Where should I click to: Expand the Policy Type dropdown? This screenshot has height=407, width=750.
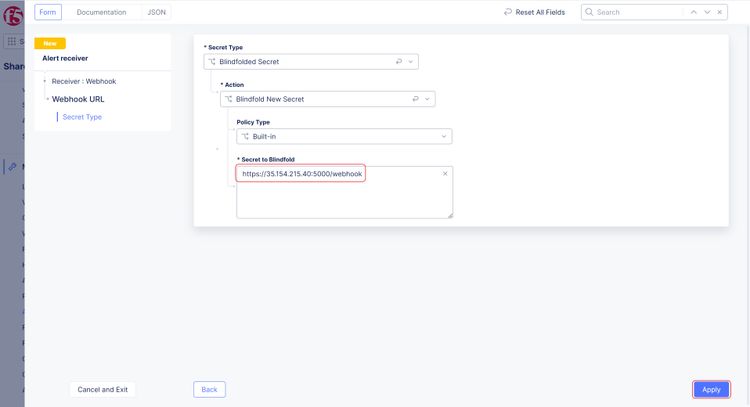tap(444, 136)
